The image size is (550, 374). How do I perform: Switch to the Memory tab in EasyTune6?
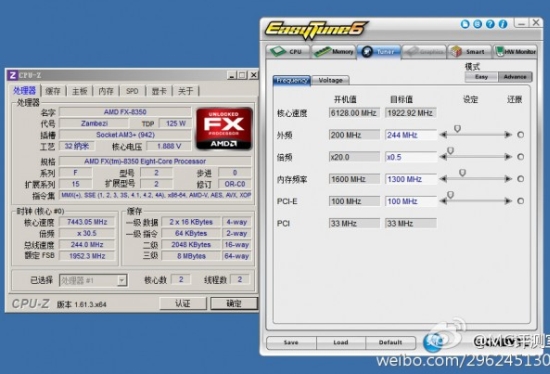(x=334, y=52)
